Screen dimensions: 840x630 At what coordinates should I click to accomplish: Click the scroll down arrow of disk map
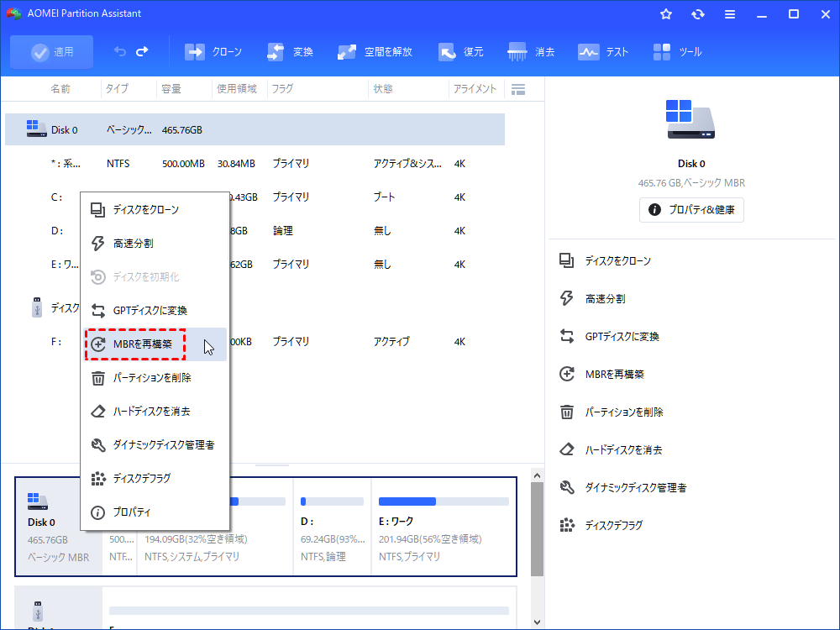click(538, 622)
